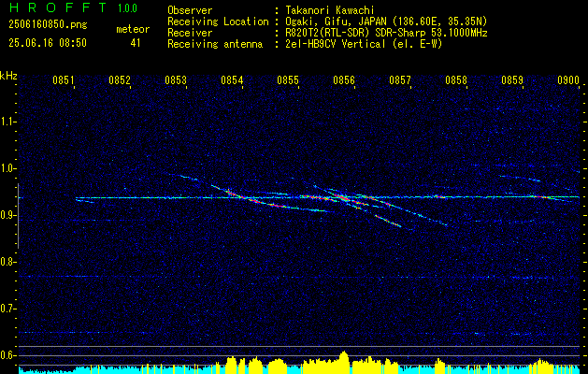Image resolution: width=588 pixels, height=374 pixels.
Task: Select the version number 1.0.0
Action: pyautogui.click(x=127, y=7)
